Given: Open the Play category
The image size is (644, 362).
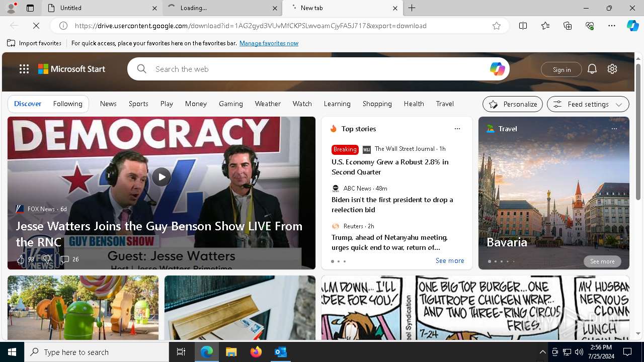Looking at the screenshot, I should (x=167, y=104).
